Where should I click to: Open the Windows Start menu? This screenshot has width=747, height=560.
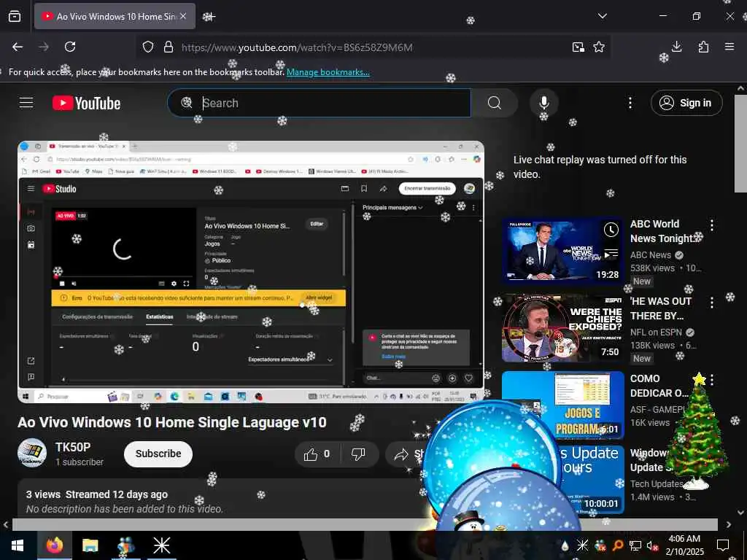pos(18,545)
